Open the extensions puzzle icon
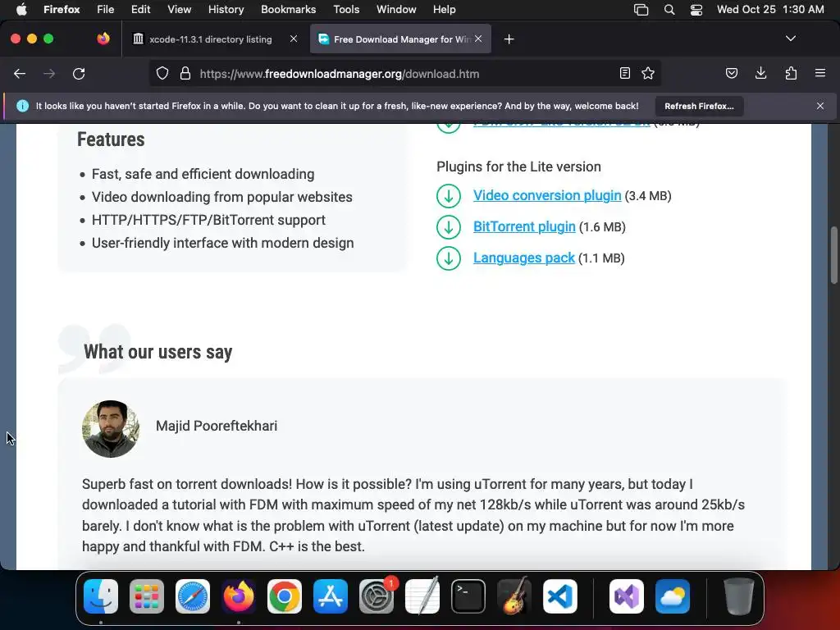 (x=791, y=73)
